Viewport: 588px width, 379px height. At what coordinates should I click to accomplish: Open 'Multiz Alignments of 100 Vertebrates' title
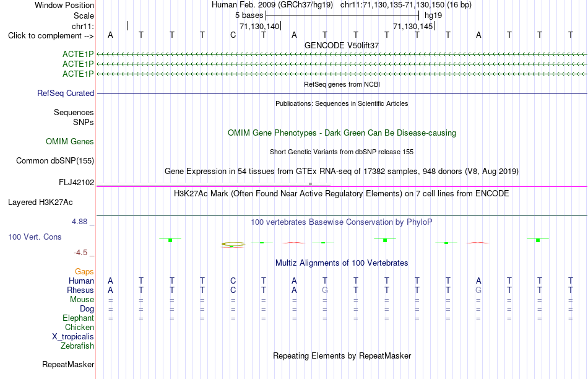pos(342,263)
